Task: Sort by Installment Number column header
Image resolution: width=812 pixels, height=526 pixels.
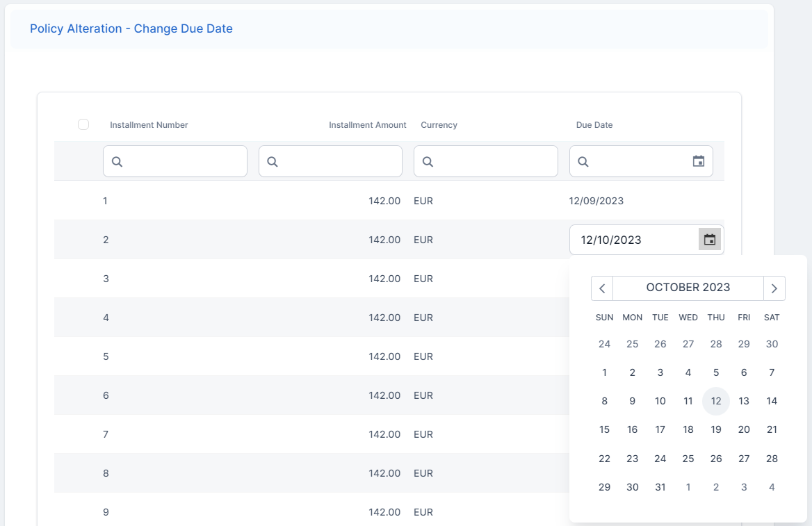Action: tap(149, 125)
